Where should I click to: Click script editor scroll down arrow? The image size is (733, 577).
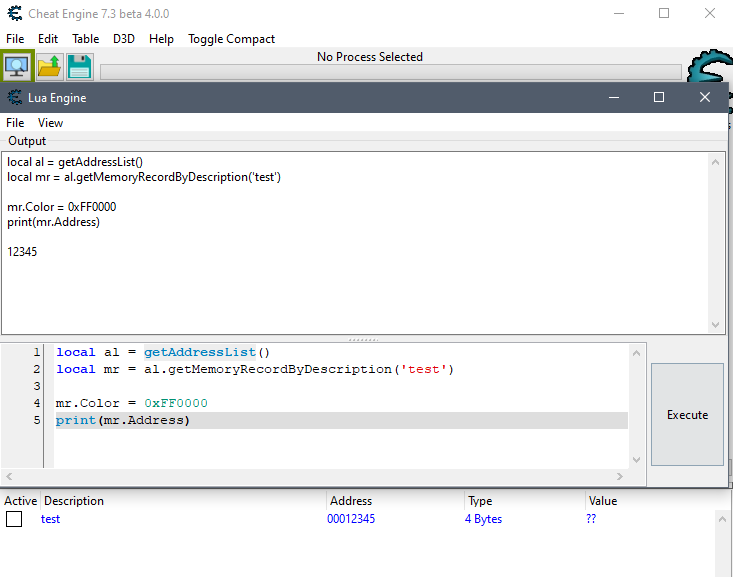636,460
